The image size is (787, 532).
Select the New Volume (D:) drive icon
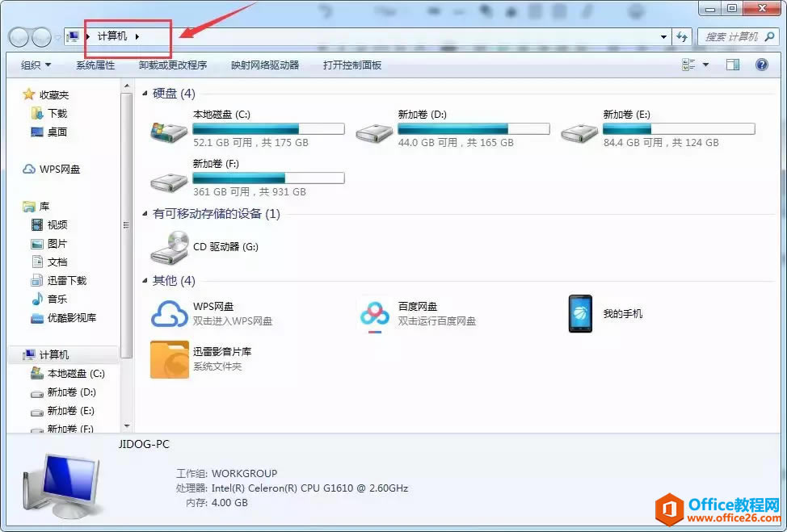click(x=374, y=133)
